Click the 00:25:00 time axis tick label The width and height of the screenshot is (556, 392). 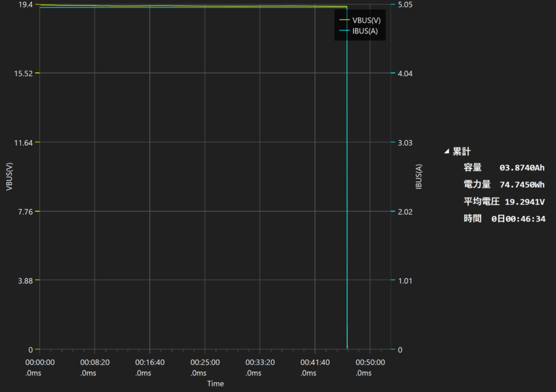tap(204, 362)
